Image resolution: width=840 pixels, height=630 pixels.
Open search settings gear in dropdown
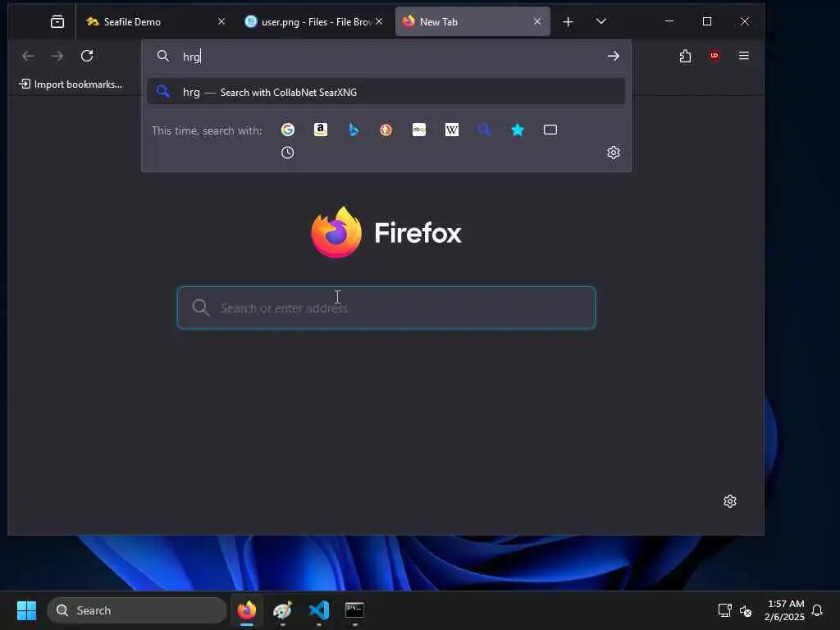click(614, 153)
